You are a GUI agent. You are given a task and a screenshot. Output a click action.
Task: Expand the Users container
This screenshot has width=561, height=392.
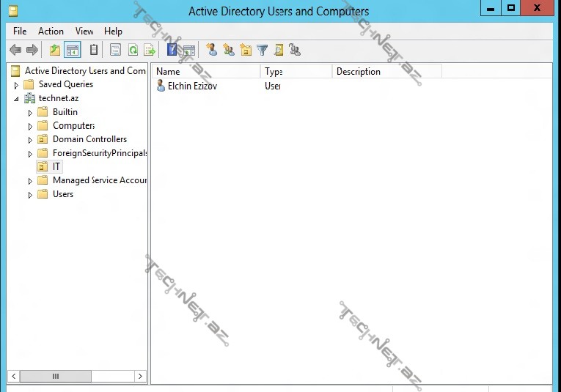click(x=30, y=195)
